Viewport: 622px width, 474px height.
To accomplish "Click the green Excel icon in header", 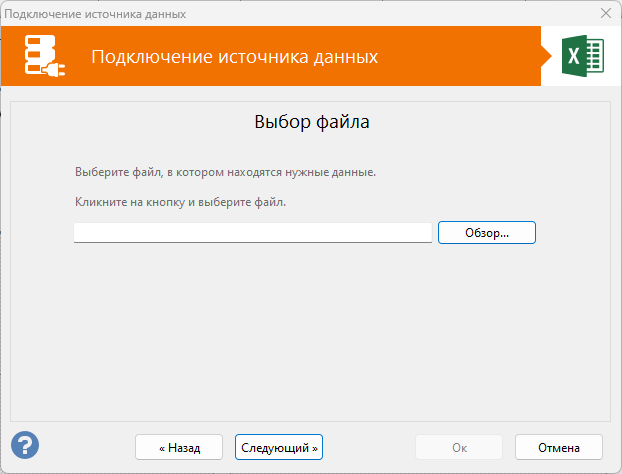I will (581, 56).
